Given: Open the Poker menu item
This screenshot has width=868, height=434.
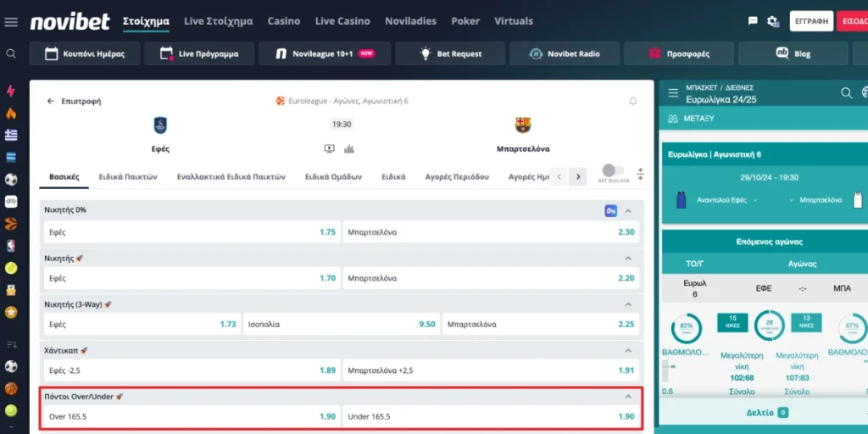Looking at the screenshot, I should click(x=465, y=21).
